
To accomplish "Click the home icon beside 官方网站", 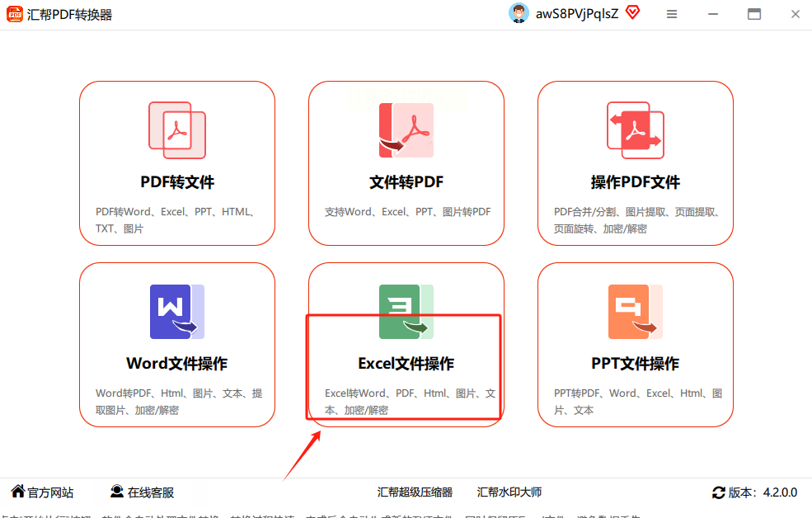I will (18, 491).
